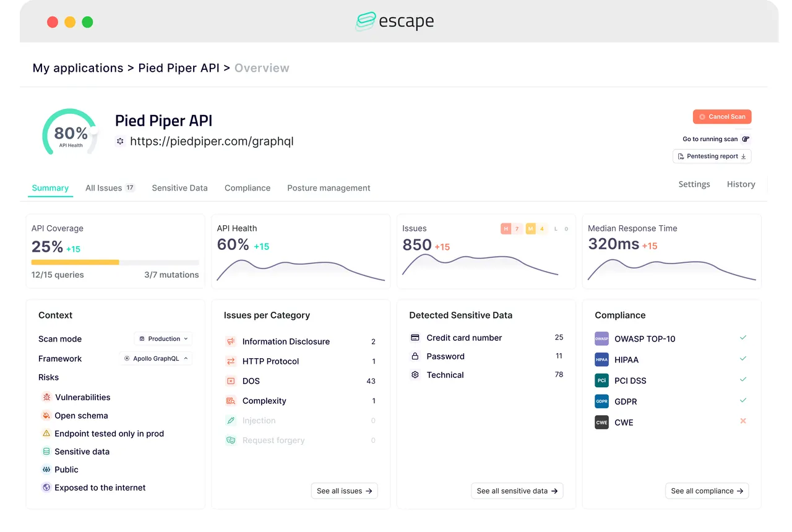This screenshot has width=792, height=532.
Task: Click the Exposed to the internet globe icon
Action: pos(46,487)
